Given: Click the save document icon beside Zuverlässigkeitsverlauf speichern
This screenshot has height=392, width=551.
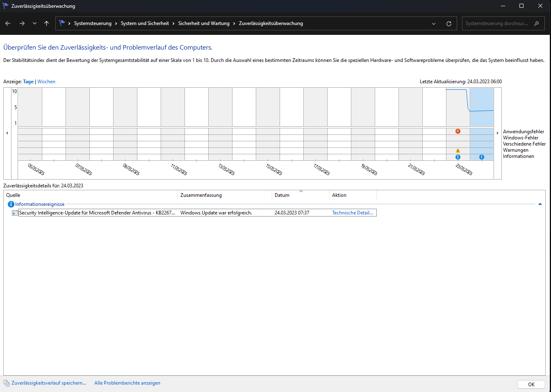Looking at the screenshot, I should coord(7,383).
